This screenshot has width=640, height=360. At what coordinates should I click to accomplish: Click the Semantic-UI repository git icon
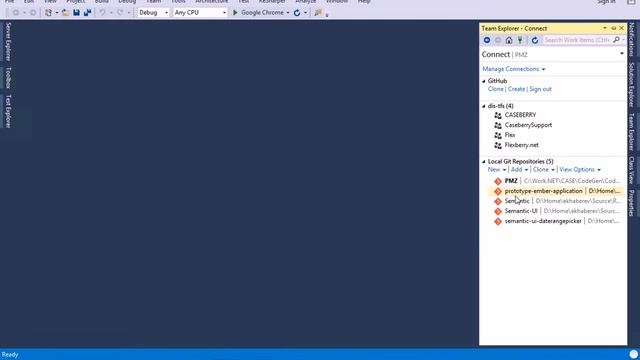coord(498,211)
